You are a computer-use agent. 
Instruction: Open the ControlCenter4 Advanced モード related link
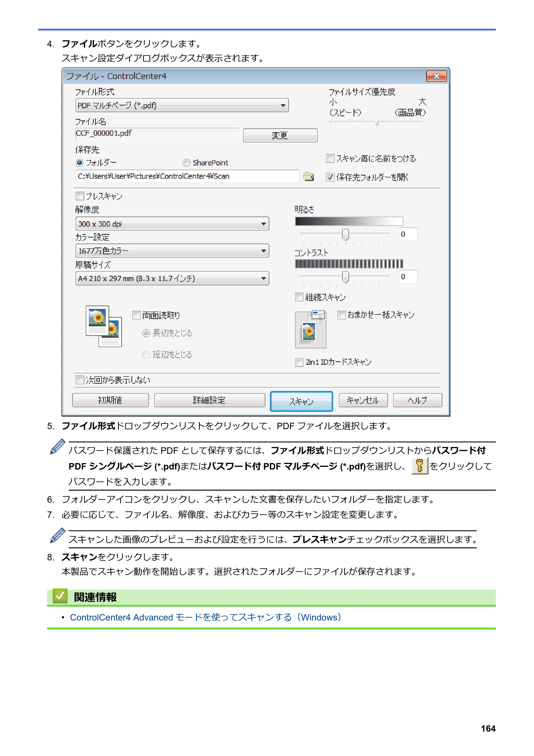point(206,617)
